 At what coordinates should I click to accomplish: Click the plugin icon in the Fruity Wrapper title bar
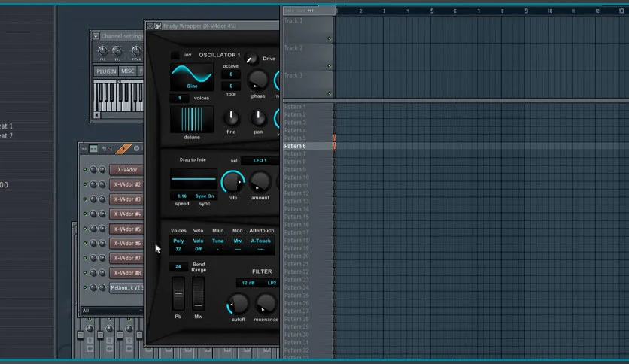click(x=158, y=26)
